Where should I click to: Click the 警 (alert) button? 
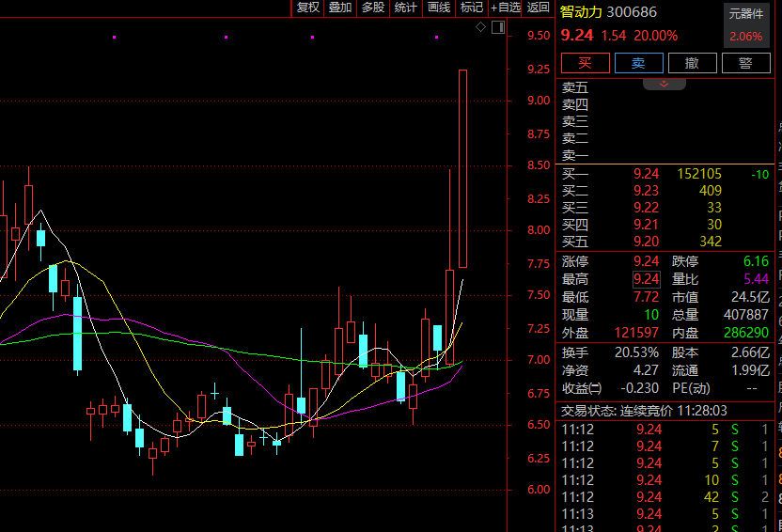pyautogui.click(x=745, y=63)
